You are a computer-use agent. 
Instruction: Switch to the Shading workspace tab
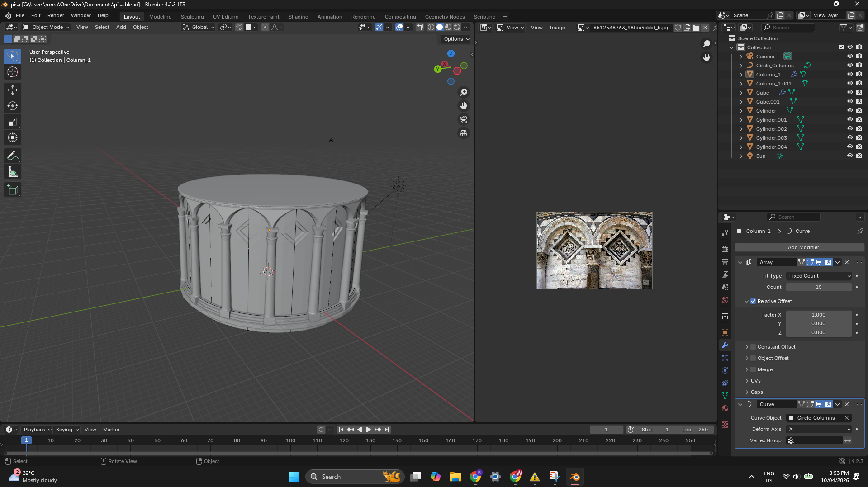(x=298, y=17)
